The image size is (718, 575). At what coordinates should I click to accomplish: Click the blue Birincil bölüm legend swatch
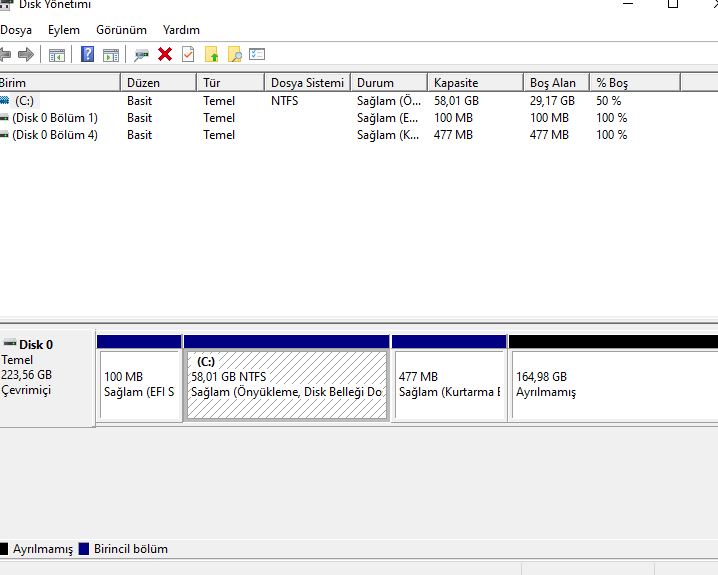coord(84,549)
